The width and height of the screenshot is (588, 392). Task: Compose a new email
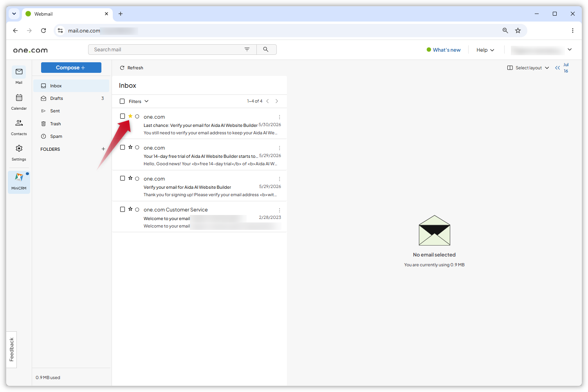[71, 67]
